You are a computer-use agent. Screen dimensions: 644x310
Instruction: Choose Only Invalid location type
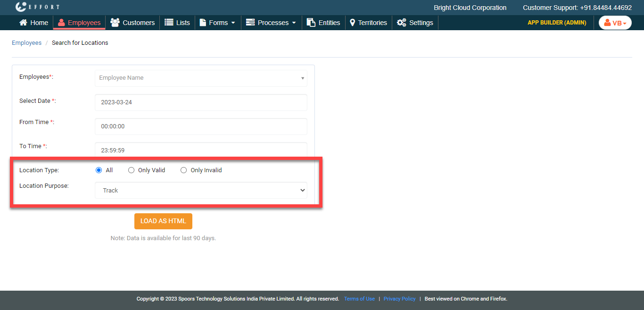click(184, 170)
